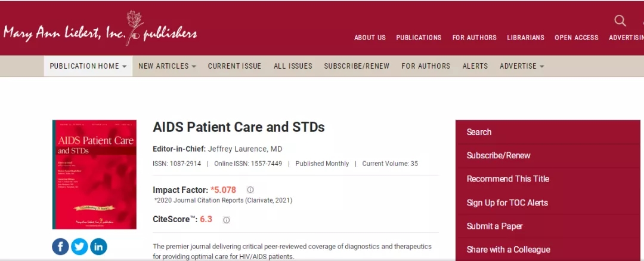The image size is (644, 261).
Task: Click the Impact Factor info icon
Action: pyautogui.click(x=250, y=190)
